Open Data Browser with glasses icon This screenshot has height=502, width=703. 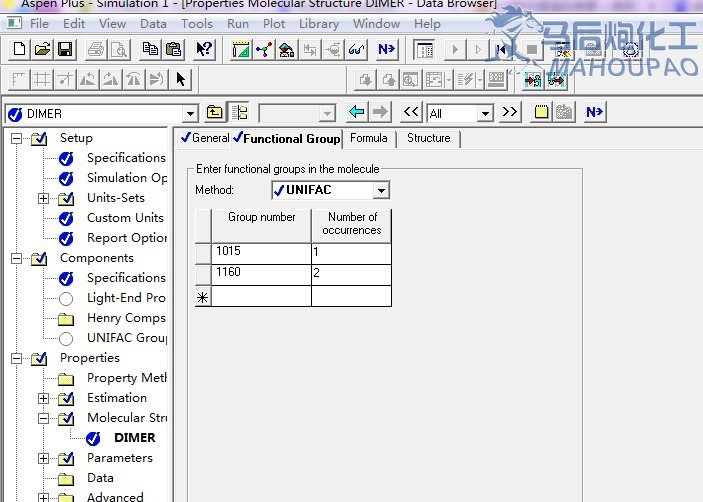pos(356,49)
